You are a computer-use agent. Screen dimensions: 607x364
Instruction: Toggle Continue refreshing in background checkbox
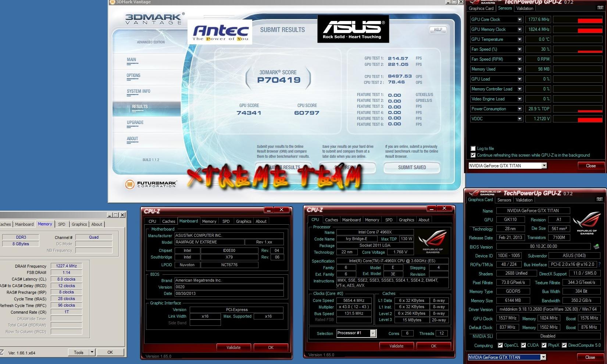(x=473, y=155)
